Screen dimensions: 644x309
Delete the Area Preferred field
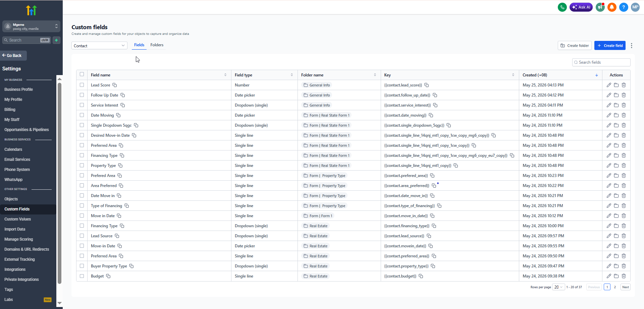tap(624, 186)
